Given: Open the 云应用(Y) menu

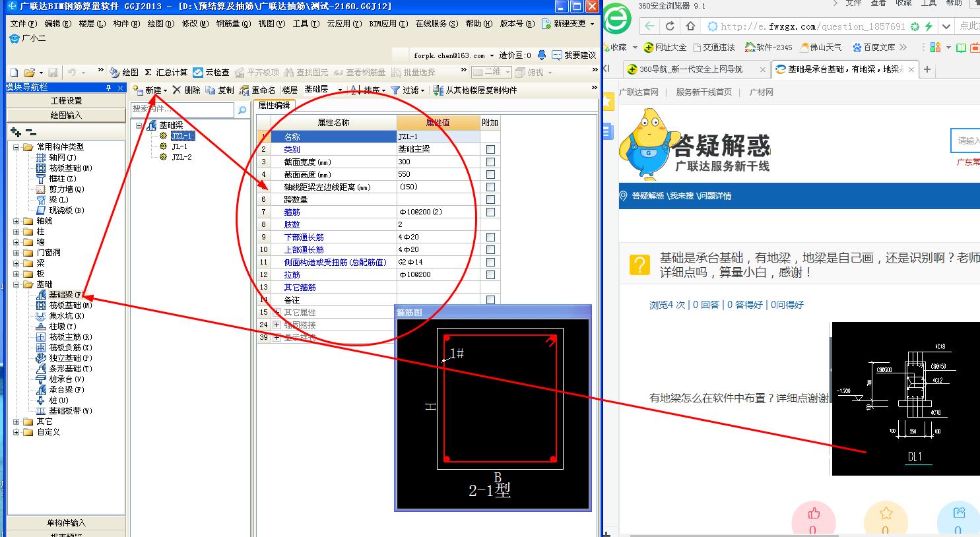Looking at the screenshot, I should pos(344,24).
